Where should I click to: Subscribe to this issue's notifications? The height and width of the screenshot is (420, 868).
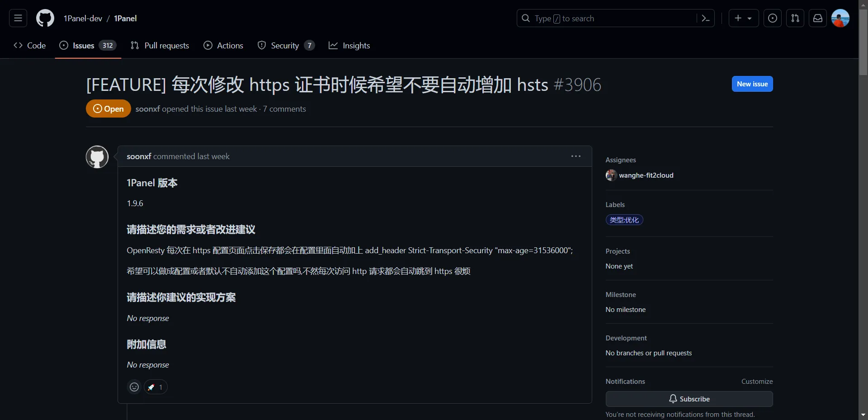pos(689,399)
